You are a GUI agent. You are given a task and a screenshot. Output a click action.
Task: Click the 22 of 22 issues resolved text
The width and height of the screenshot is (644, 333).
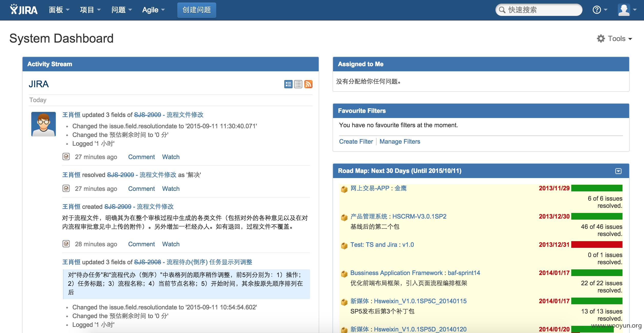(602, 287)
